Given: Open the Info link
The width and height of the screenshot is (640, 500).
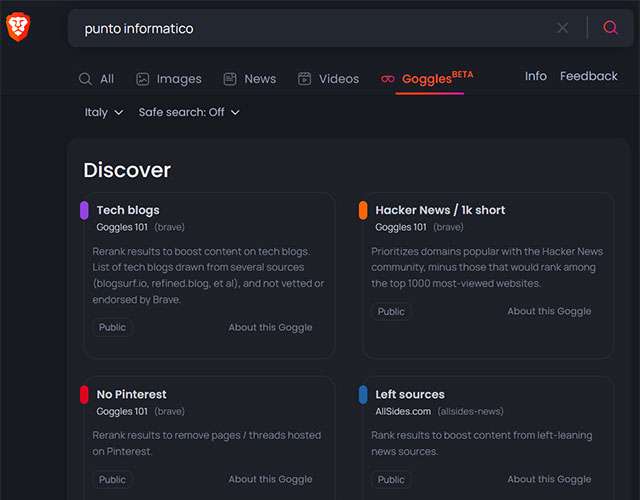Looking at the screenshot, I should (536, 76).
